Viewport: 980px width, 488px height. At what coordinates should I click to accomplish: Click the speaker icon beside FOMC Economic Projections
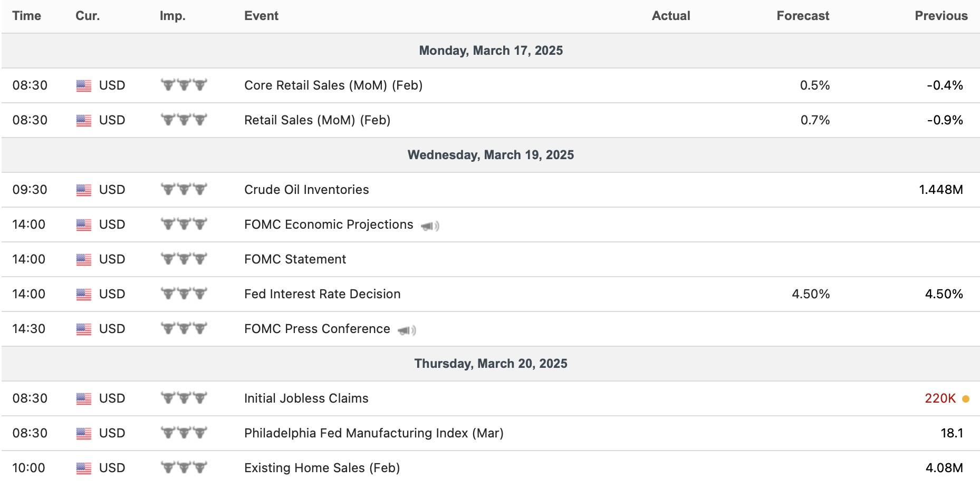(x=430, y=226)
